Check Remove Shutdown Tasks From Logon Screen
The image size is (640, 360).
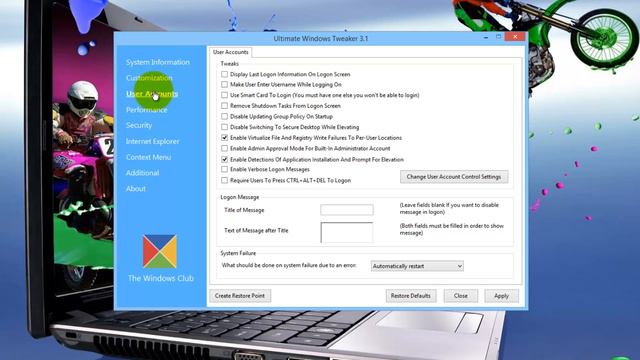[224, 106]
